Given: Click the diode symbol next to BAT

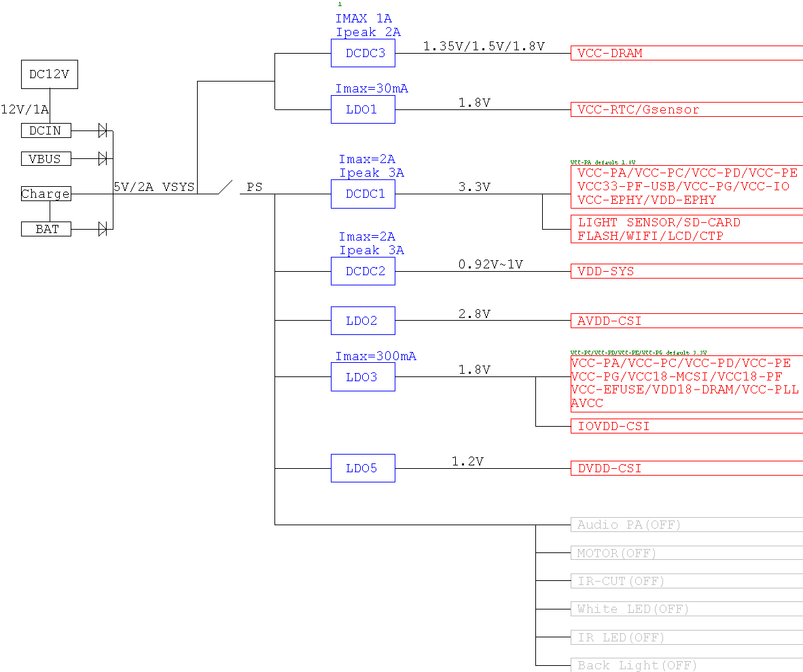Looking at the screenshot, I should pos(103,229).
